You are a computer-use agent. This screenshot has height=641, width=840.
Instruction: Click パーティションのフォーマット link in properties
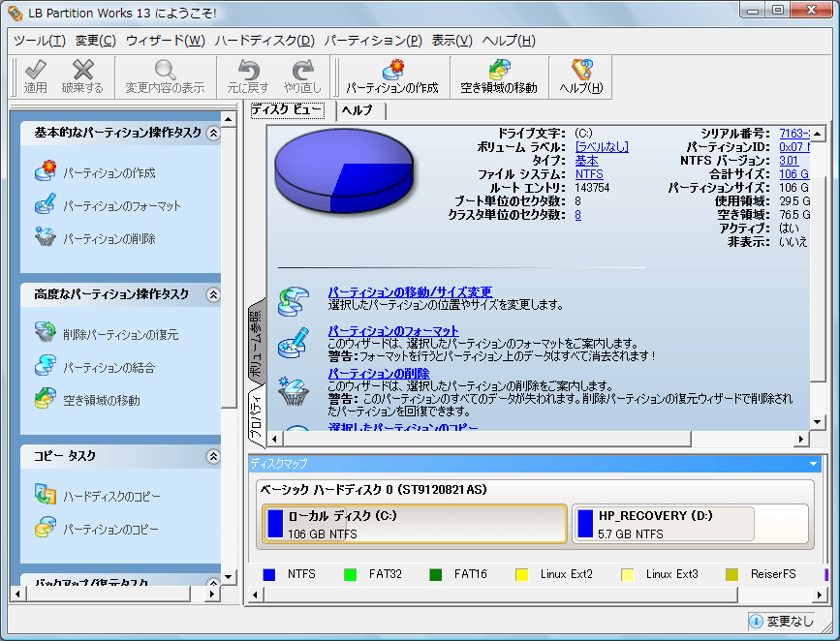click(x=393, y=331)
